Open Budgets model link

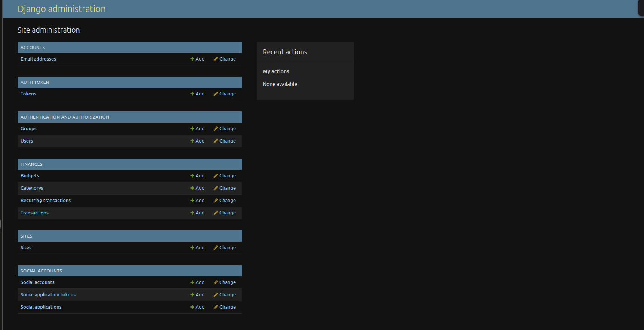(x=30, y=176)
